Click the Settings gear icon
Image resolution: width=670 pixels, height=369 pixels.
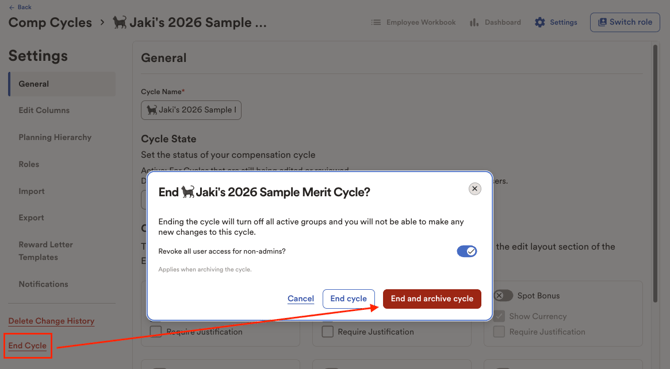(540, 22)
